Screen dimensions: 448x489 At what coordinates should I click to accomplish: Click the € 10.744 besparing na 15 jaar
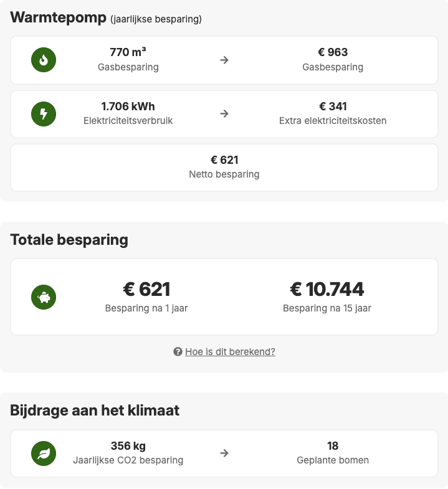click(x=327, y=290)
